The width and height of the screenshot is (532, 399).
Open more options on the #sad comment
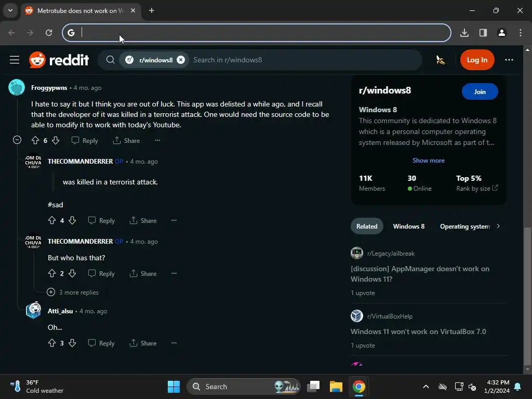pyautogui.click(x=174, y=220)
